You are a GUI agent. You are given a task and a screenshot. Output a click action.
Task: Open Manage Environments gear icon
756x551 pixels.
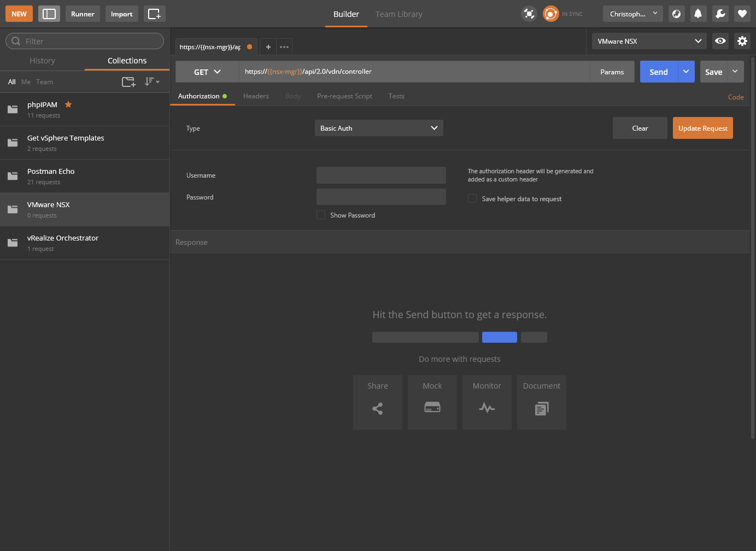click(742, 41)
